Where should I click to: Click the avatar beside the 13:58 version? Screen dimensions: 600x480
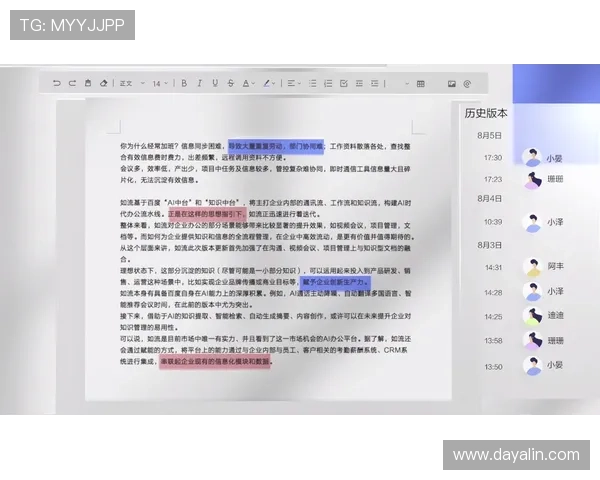(x=533, y=340)
